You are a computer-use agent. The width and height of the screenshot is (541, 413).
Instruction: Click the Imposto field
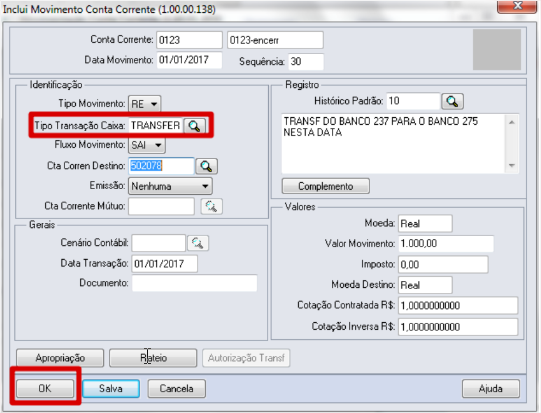click(443, 264)
